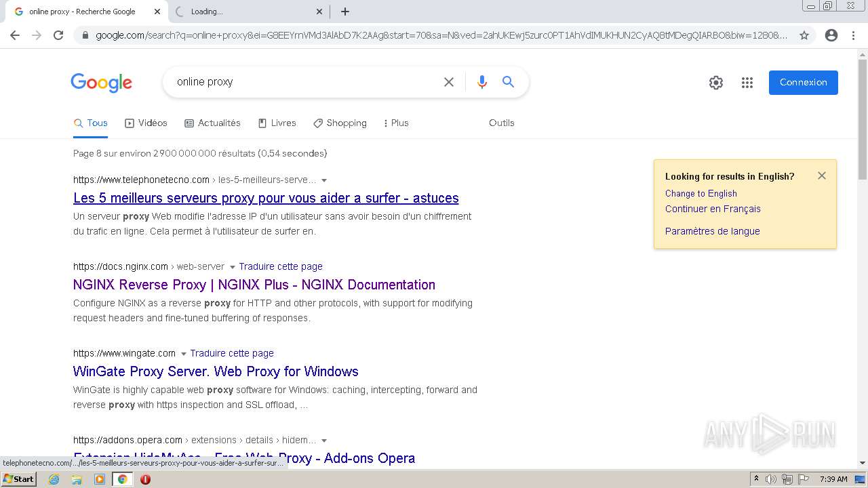Click the scrollbar down arrow
868x488 pixels.
click(x=863, y=463)
